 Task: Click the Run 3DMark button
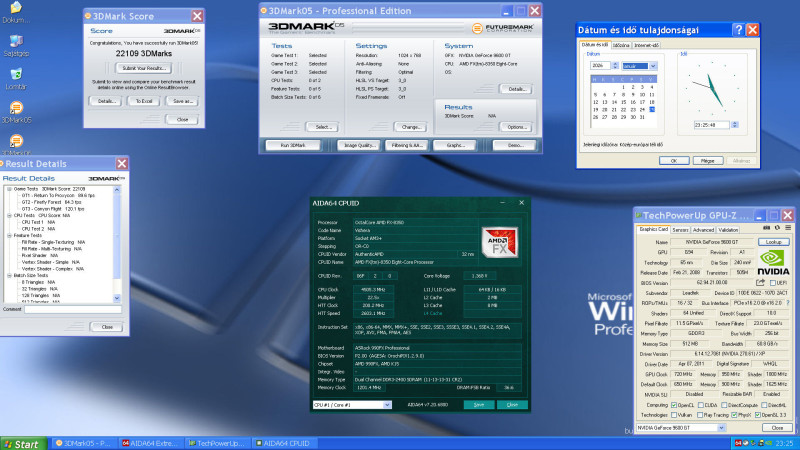point(293,145)
